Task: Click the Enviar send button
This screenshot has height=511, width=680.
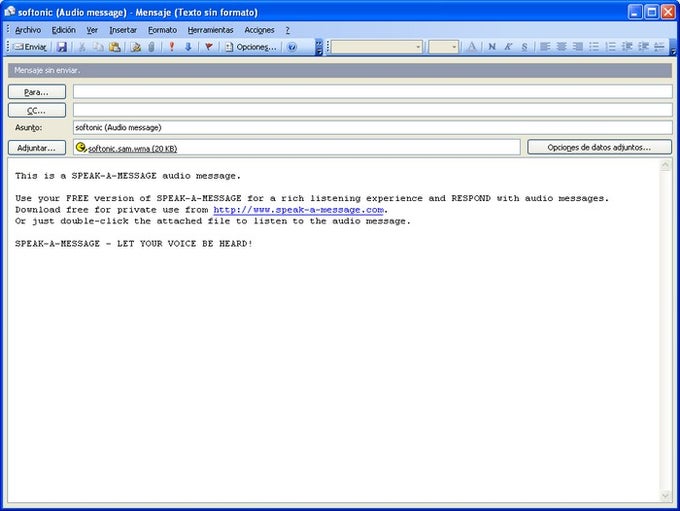Action: [x=30, y=47]
